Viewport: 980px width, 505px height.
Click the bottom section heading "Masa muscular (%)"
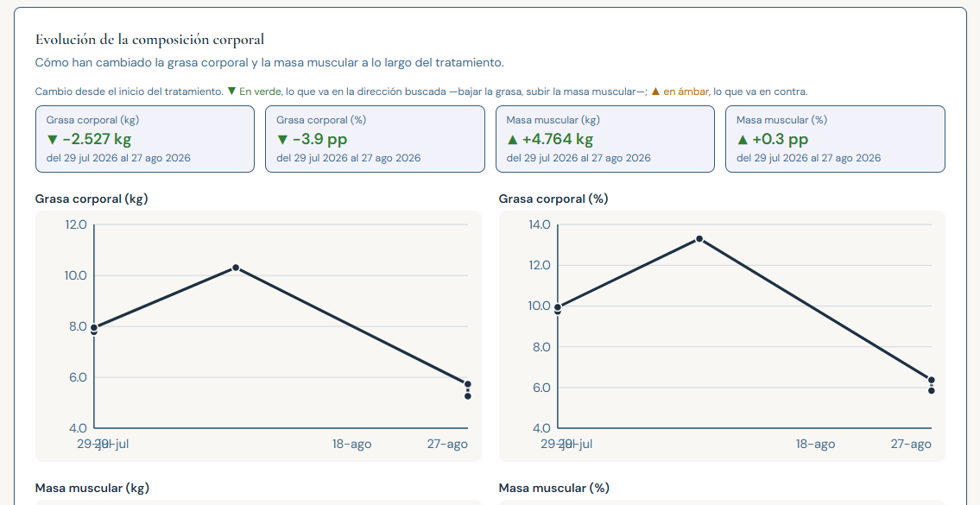tap(553, 488)
